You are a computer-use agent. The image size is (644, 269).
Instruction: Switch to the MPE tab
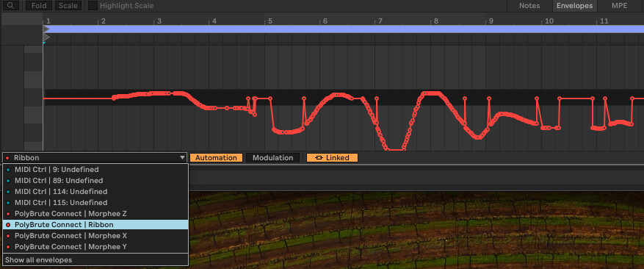pyautogui.click(x=619, y=6)
